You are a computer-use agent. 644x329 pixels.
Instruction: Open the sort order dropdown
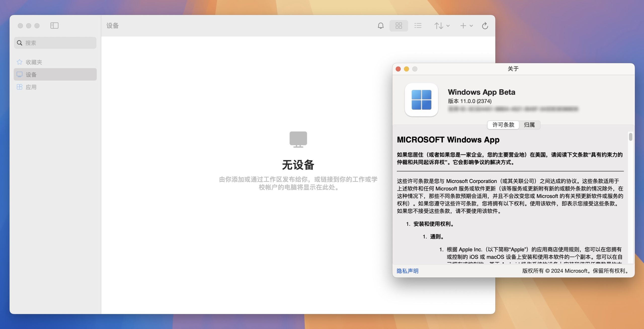coord(442,26)
